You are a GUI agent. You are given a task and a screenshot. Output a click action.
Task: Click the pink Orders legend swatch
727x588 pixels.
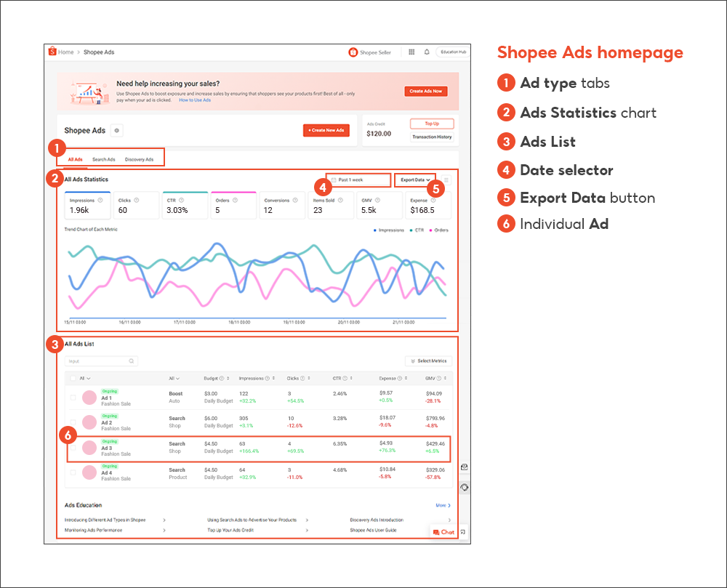pos(430,230)
